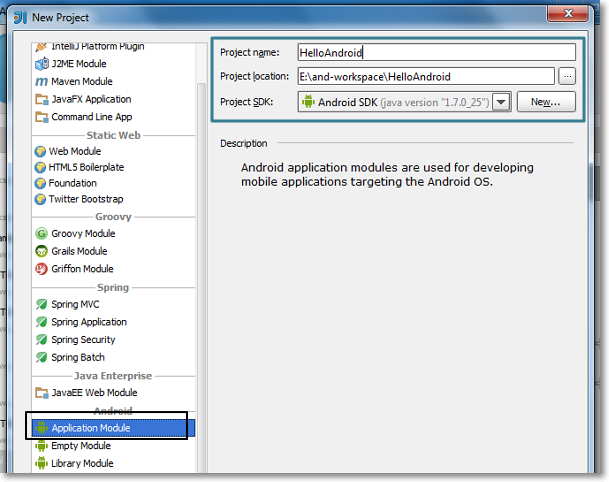The height and width of the screenshot is (482, 609).
Task: Click the Twitter Bootstrap globe icon
Action: click(x=40, y=199)
